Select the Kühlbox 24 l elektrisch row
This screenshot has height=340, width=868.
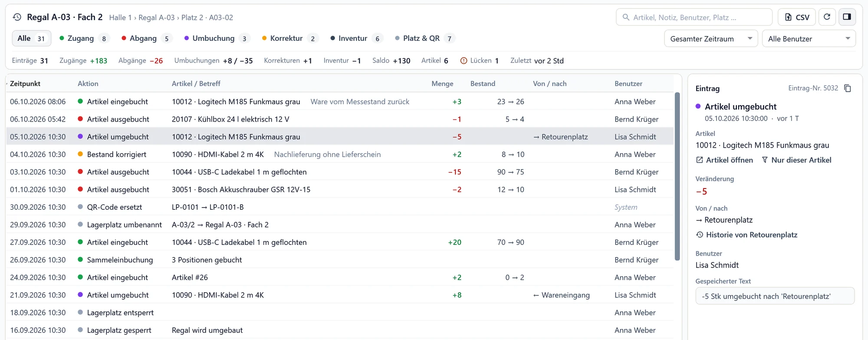point(340,119)
